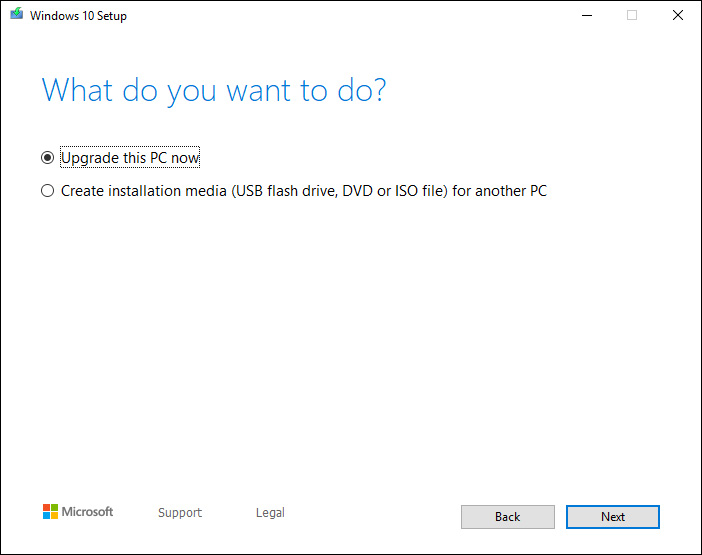702x555 pixels.
Task: Click the Windows 10 Setup title bar icon
Action: 17,14
